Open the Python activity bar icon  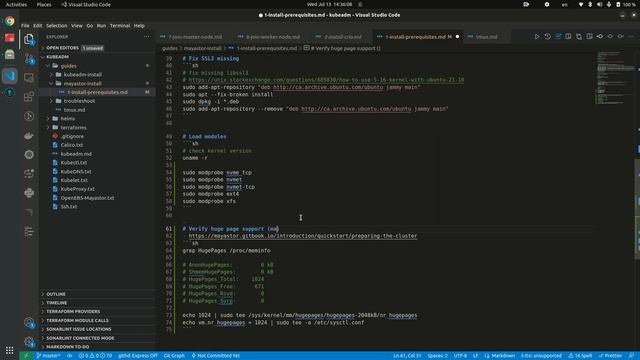29,193
